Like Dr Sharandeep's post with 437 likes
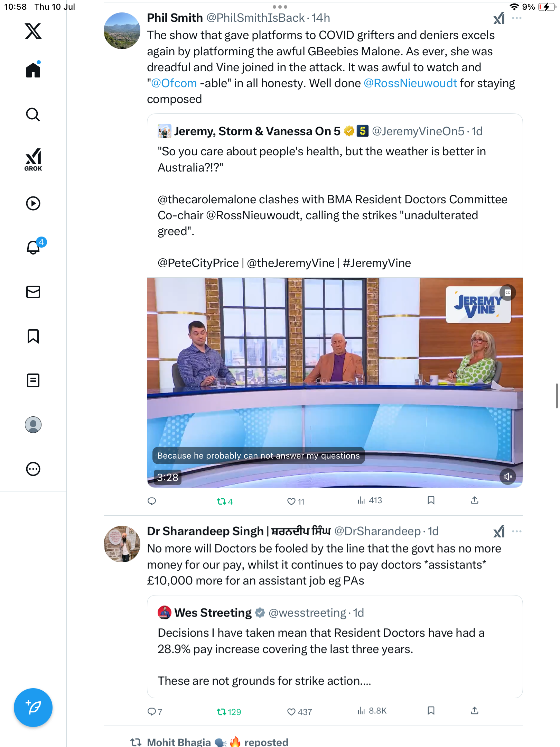 299,712
